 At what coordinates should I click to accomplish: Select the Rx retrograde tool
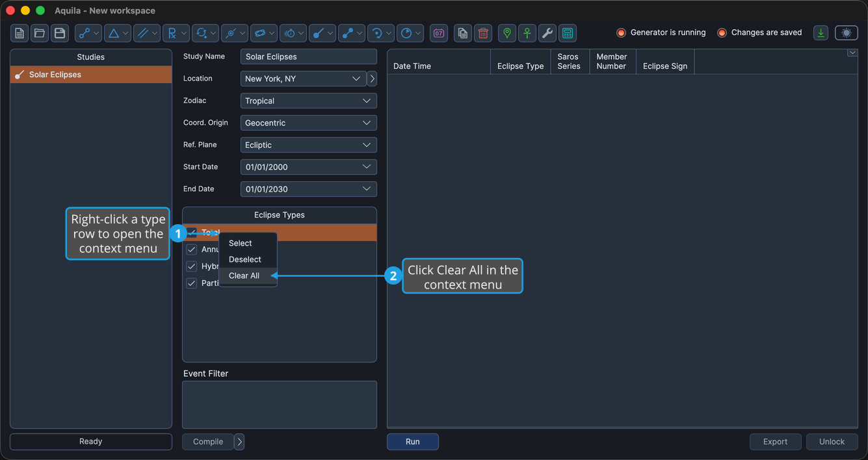pyautogui.click(x=176, y=33)
